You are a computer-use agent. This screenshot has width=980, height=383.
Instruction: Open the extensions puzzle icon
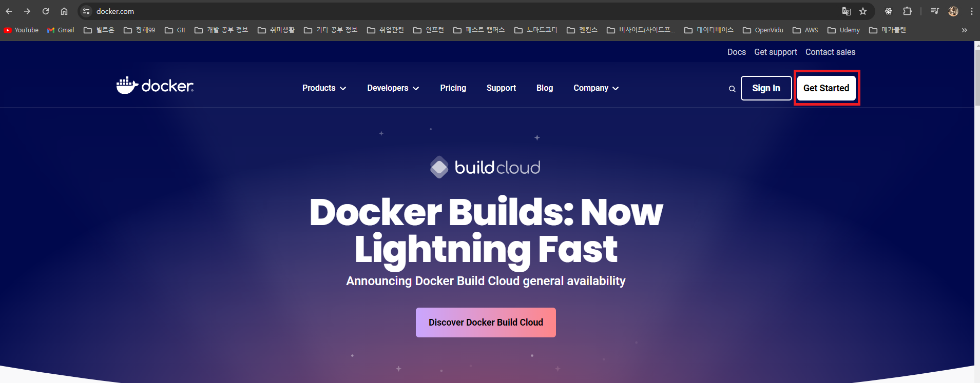coord(907,11)
